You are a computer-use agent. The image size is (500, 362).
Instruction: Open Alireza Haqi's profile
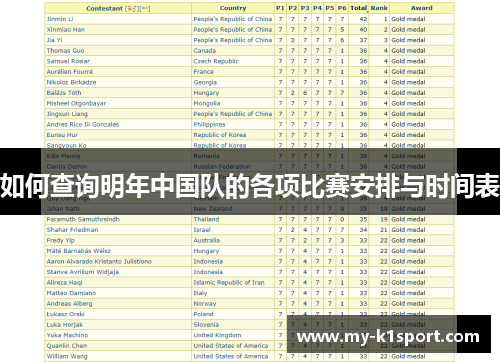[x=64, y=283]
